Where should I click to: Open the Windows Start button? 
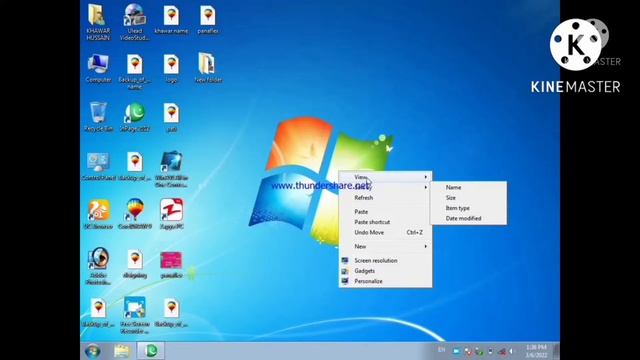click(x=93, y=351)
